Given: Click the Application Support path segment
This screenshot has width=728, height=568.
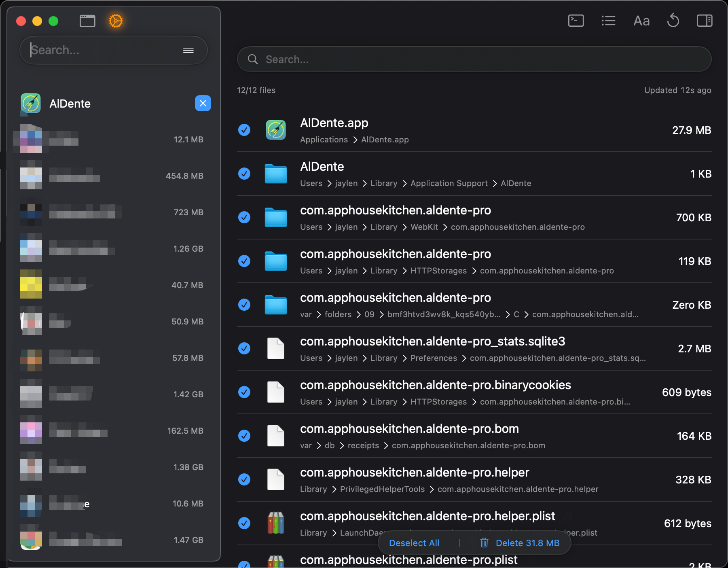Looking at the screenshot, I should pos(449,183).
